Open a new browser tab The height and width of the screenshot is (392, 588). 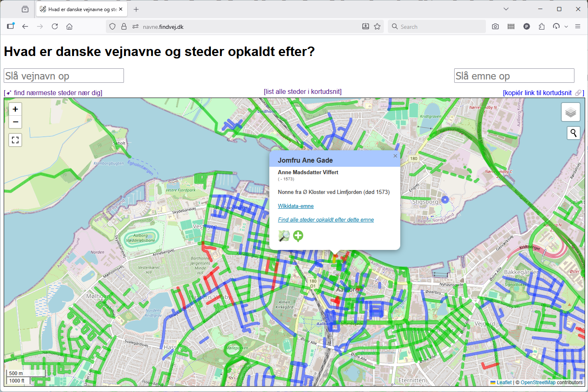136,9
